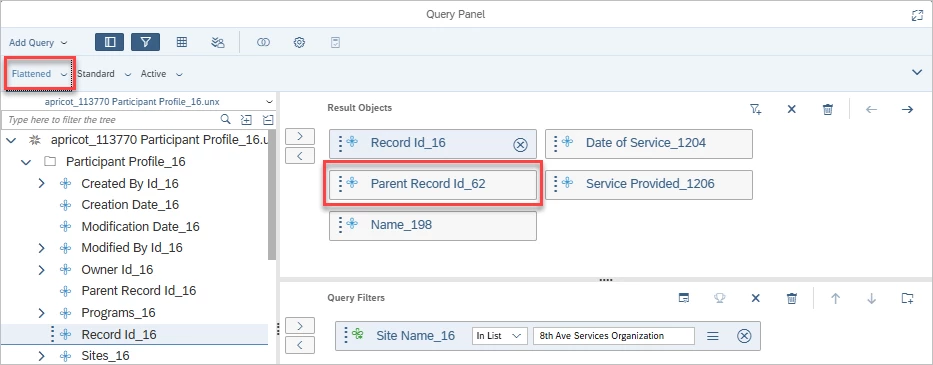
Task: Add object to Query Filters with arrow
Action: 300,325
